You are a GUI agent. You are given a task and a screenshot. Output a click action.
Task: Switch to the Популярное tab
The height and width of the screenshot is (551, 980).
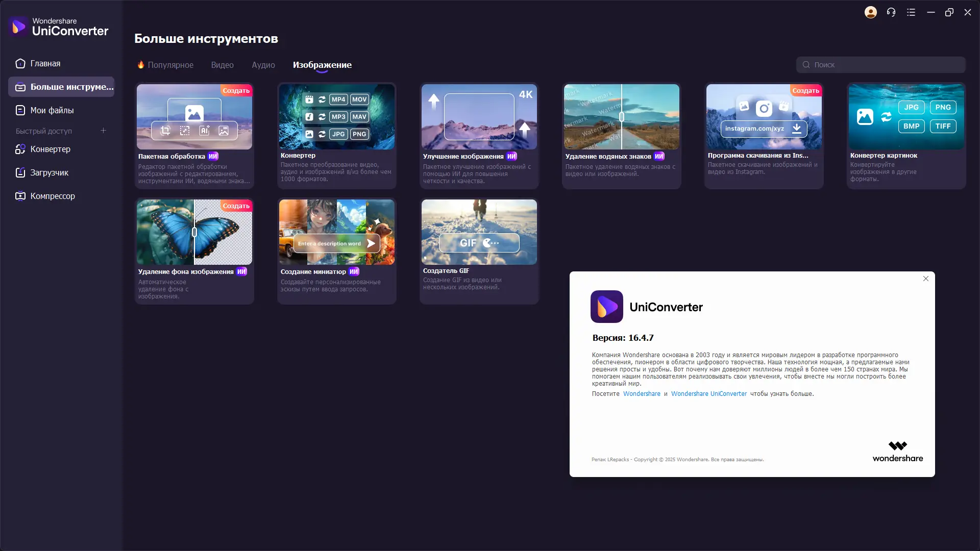pos(170,65)
